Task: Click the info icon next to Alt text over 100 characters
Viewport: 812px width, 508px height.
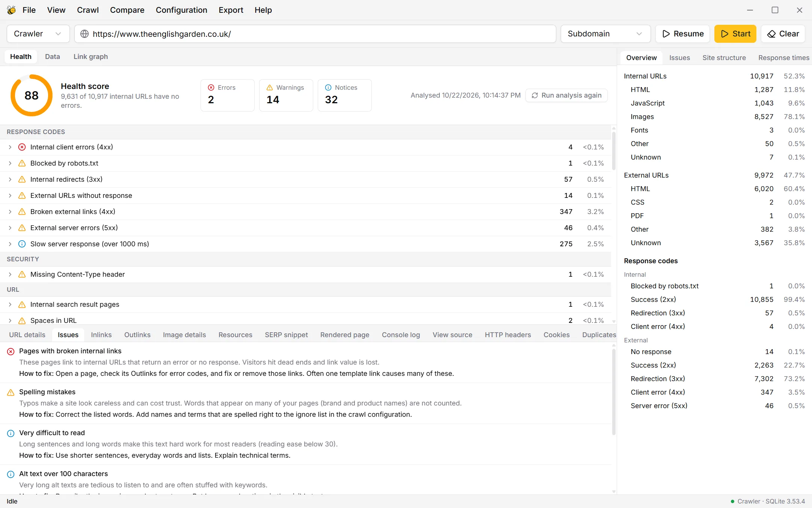Action: (x=11, y=474)
